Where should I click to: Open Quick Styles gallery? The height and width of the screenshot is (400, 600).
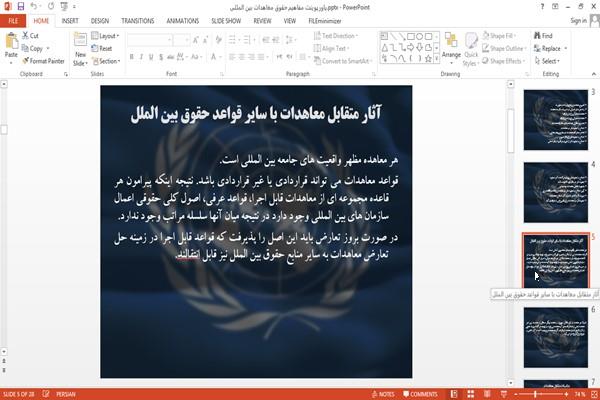[x=471, y=50]
